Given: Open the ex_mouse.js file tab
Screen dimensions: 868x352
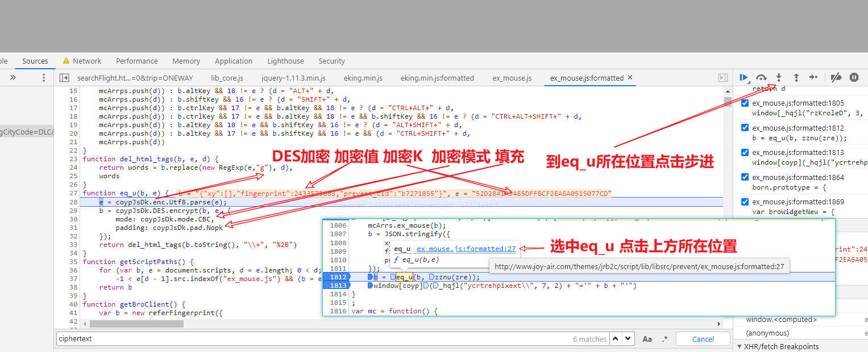Looking at the screenshot, I should (512, 78).
